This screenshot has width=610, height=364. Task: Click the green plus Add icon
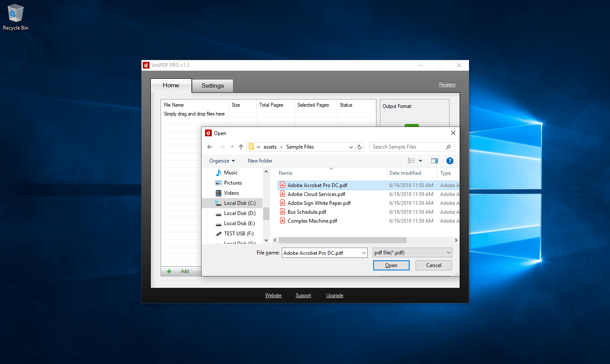coord(169,271)
